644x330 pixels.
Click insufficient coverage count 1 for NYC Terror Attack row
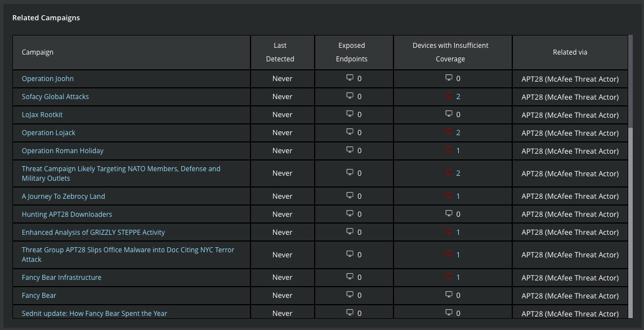458,255
